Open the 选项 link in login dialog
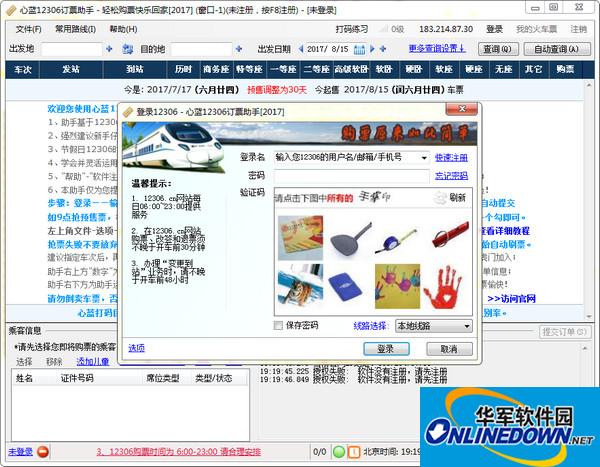The width and height of the screenshot is (600, 467). pyautogui.click(x=137, y=348)
